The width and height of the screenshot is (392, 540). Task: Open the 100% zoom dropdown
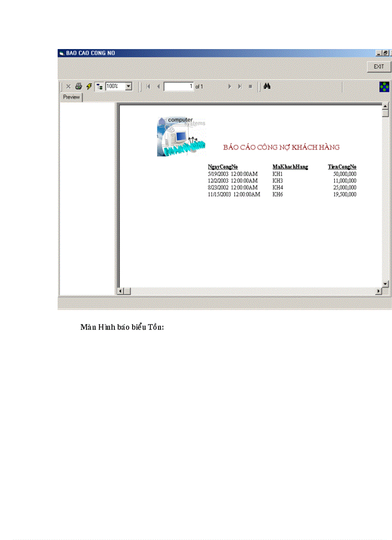pos(128,87)
